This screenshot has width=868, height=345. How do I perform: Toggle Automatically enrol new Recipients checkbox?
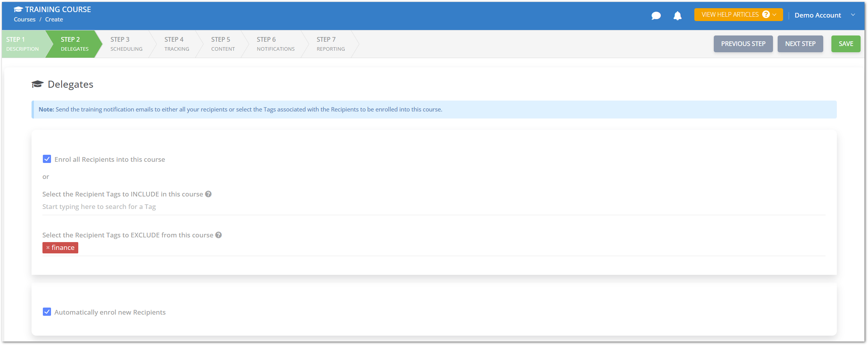pyautogui.click(x=47, y=312)
